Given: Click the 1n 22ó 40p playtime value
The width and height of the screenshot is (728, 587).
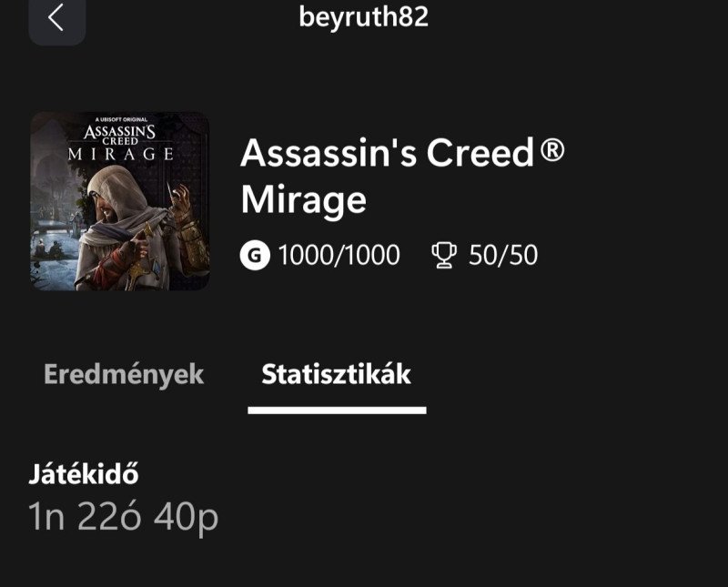Looking at the screenshot, I should [124, 517].
